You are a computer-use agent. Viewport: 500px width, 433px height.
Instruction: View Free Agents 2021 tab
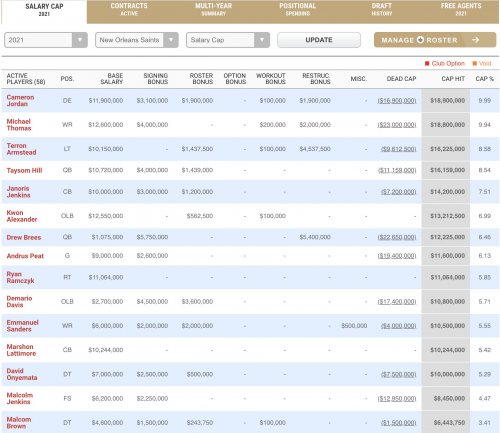pyautogui.click(x=461, y=10)
